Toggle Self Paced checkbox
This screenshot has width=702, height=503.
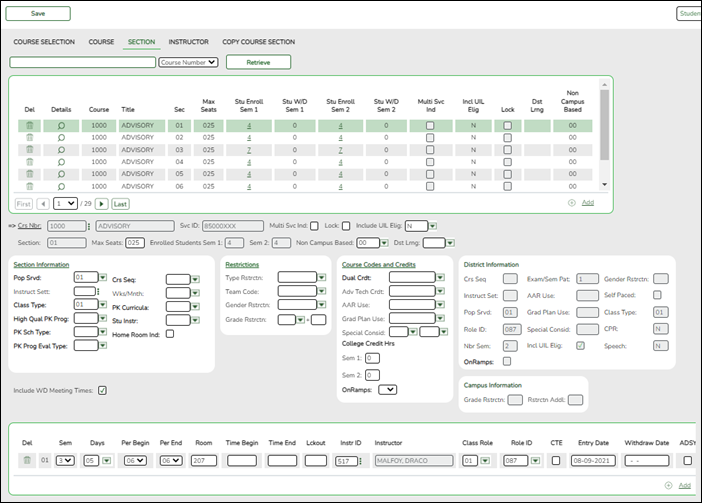click(657, 295)
